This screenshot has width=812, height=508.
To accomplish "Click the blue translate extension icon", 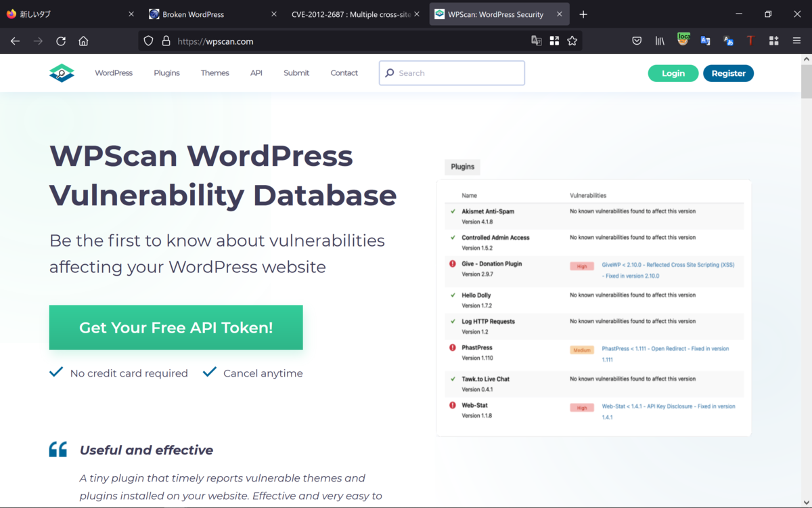I will (706, 41).
